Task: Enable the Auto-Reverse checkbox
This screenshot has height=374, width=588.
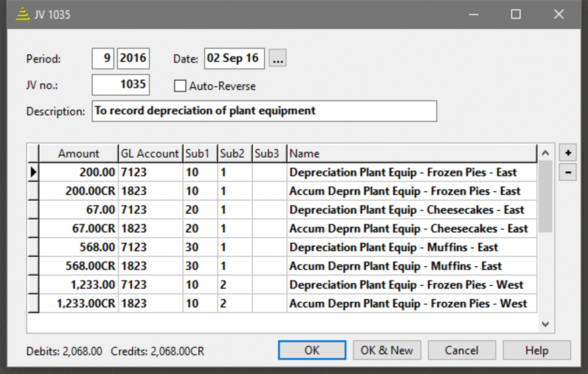Action: (180, 86)
